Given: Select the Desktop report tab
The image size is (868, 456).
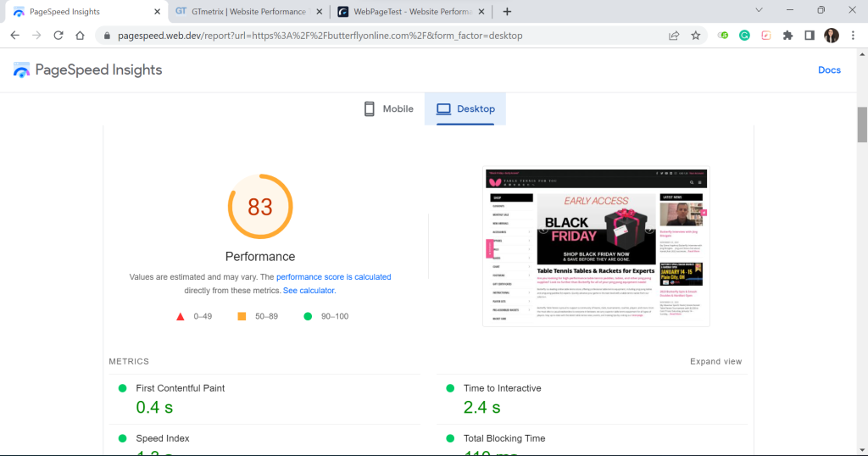Looking at the screenshot, I should (x=465, y=109).
